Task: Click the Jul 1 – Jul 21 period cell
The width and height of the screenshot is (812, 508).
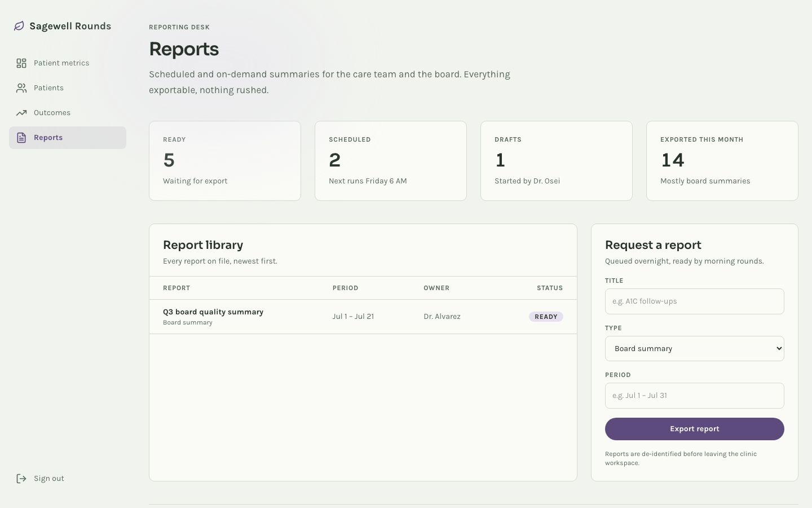Action: point(353,317)
